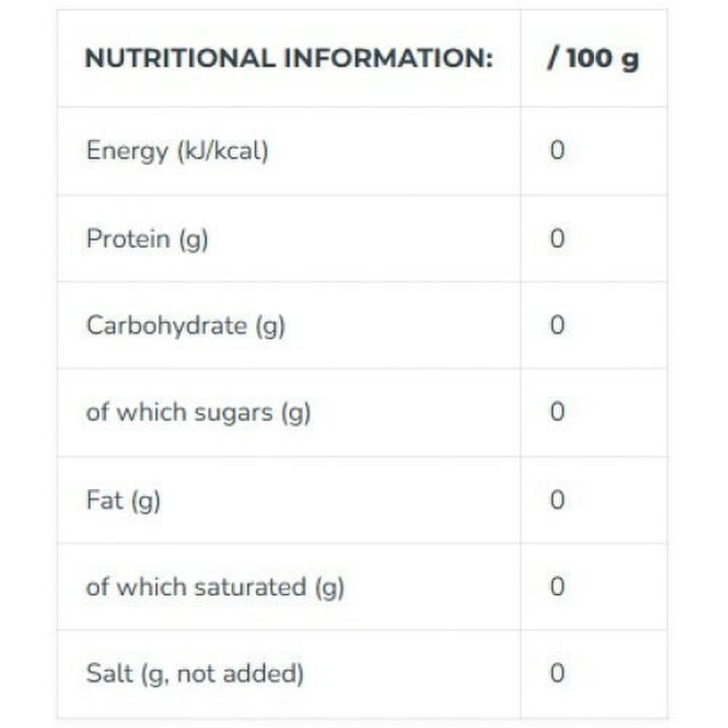
Task: Click the word INFORMATION in header
Action: pyautogui.click(x=388, y=58)
